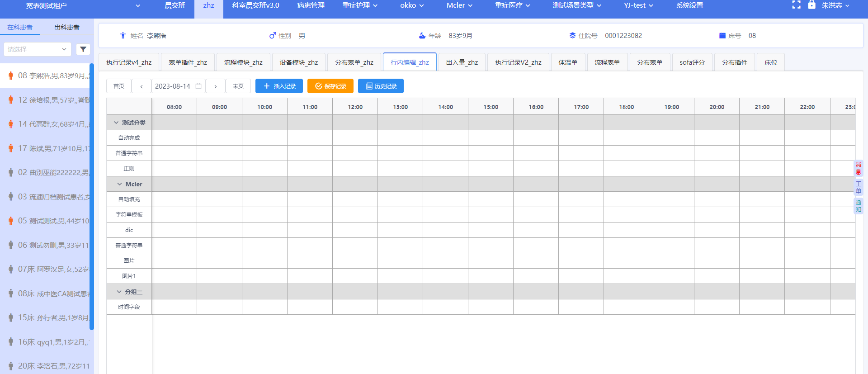The height and width of the screenshot is (374, 868).
Task: Open the Mcler top menu dropdown
Action: [459, 5]
